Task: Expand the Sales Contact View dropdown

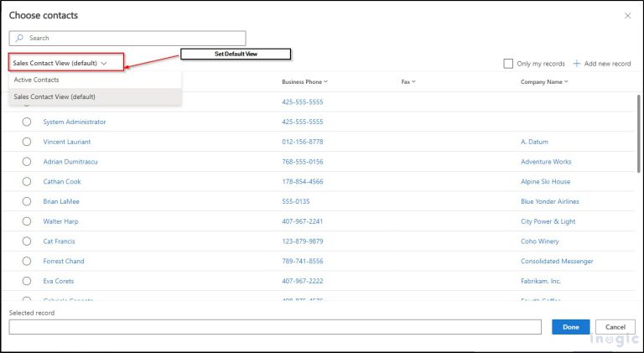Action: 66,62
